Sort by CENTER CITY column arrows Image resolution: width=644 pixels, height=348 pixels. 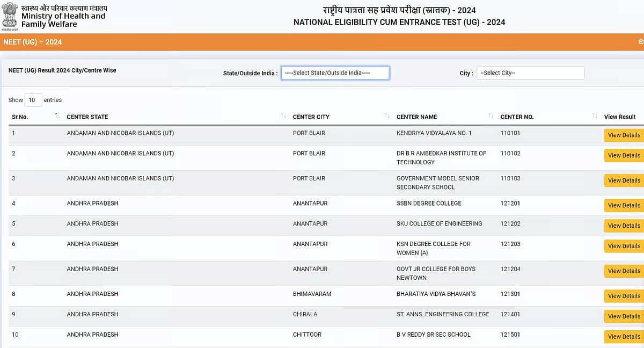coord(387,116)
